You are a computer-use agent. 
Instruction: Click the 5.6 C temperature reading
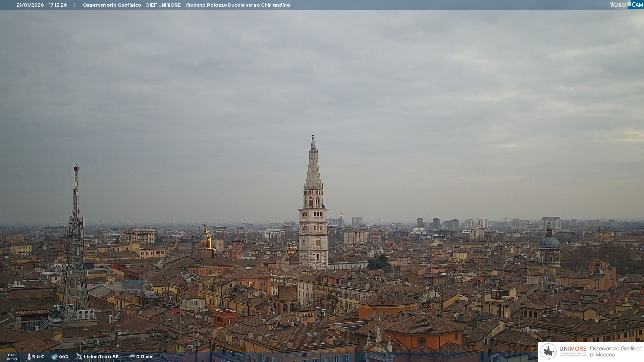tap(38, 357)
